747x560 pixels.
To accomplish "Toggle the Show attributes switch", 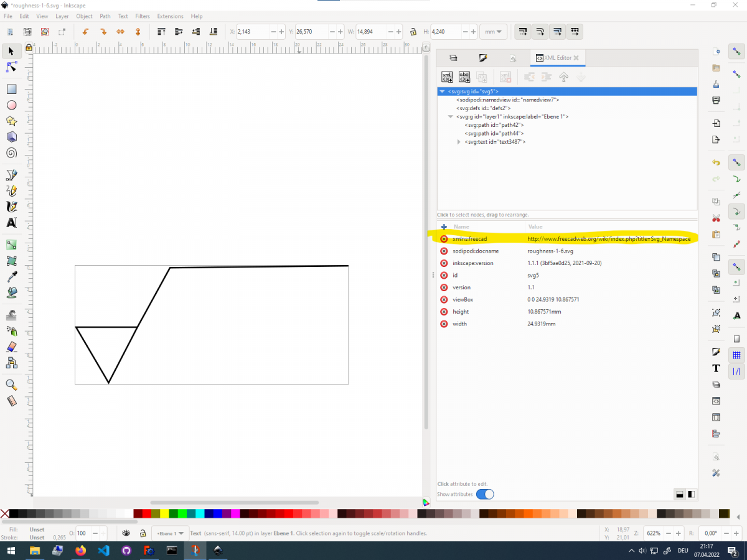I will click(485, 494).
